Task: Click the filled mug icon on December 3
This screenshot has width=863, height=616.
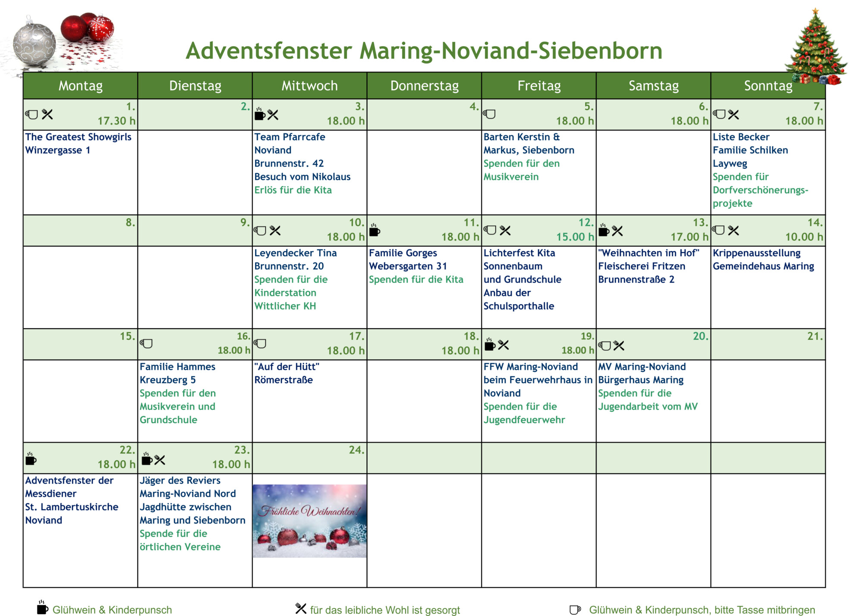Action: click(x=260, y=115)
